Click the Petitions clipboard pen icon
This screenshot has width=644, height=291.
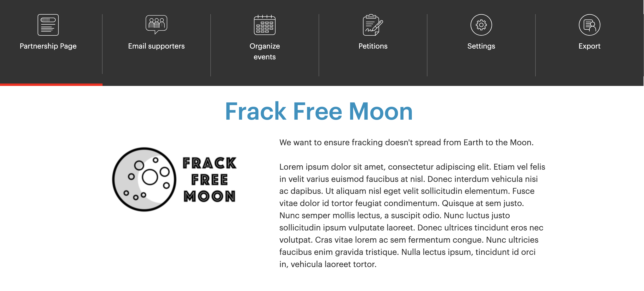[x=373, y=25]
